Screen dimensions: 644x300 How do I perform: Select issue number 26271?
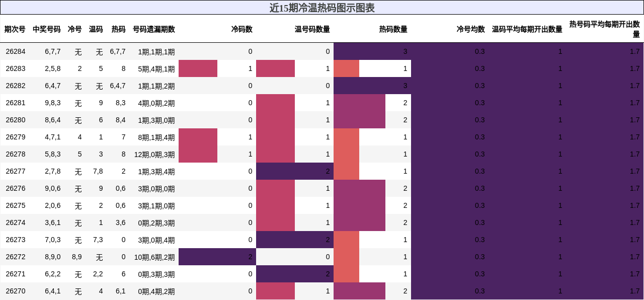click(x=15, y=274)
